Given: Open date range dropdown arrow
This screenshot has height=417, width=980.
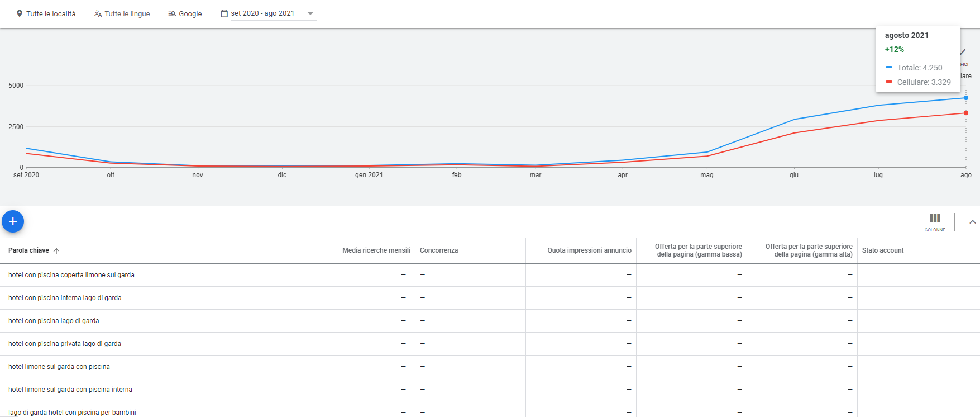Looking at the screenshot, I should [310, 13].
